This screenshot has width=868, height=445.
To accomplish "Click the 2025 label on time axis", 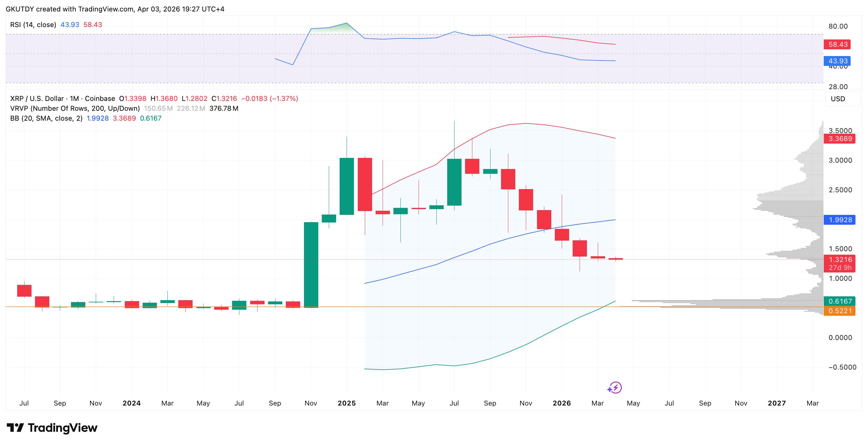I will point(346,403).
